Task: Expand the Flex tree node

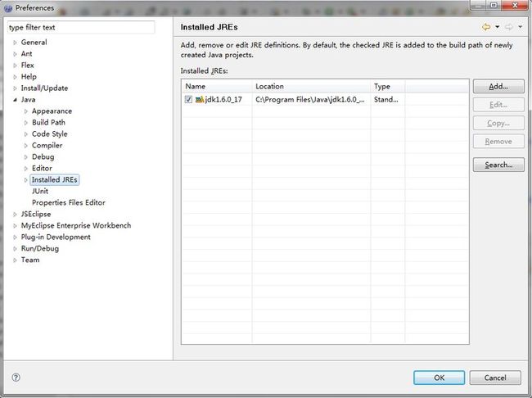Action: click(15, 66)
